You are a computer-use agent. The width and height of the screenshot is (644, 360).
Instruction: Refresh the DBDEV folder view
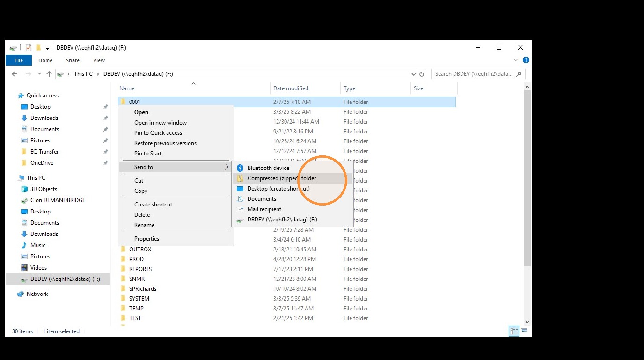[422, 74]
